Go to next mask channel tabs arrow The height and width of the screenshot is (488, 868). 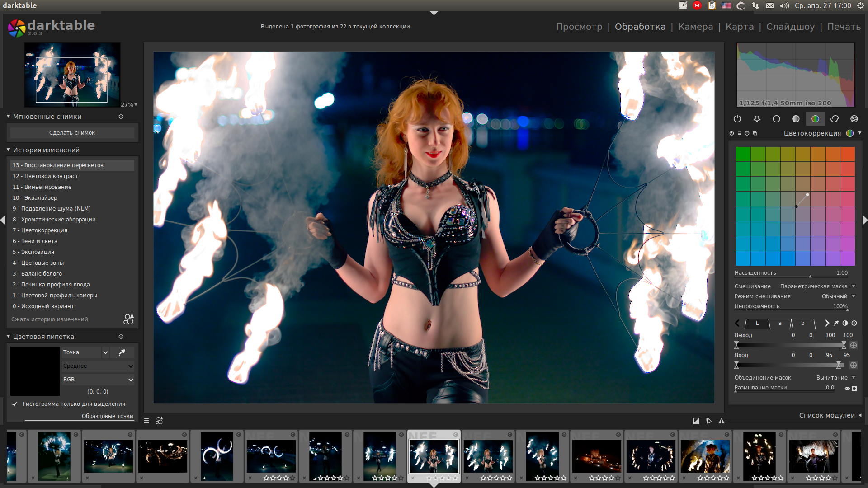[826, 323]
